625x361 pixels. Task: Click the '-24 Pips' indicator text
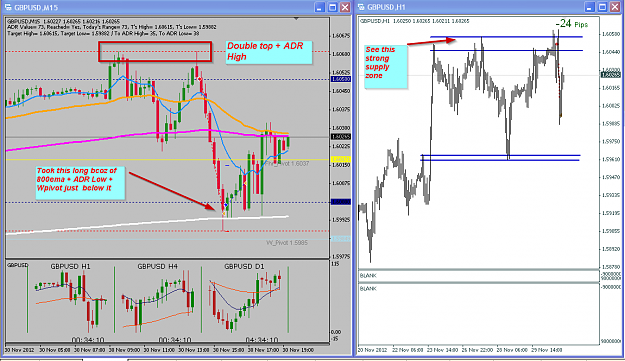tap(572, 24)
